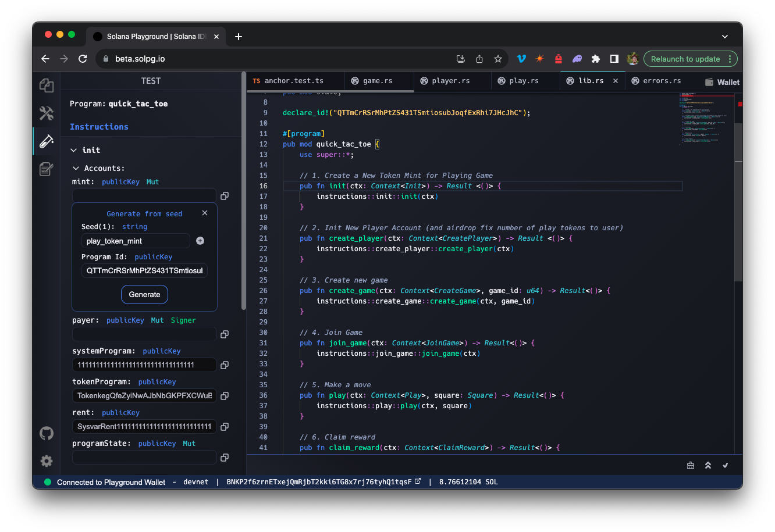Click the checkmark icon in terminal bar
Viewport: 775px width, 532px height.
[726, 465]
